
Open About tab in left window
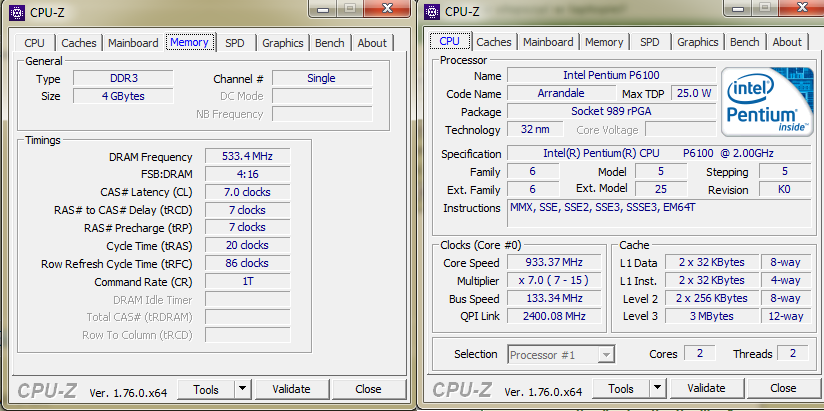coord(372,43)
